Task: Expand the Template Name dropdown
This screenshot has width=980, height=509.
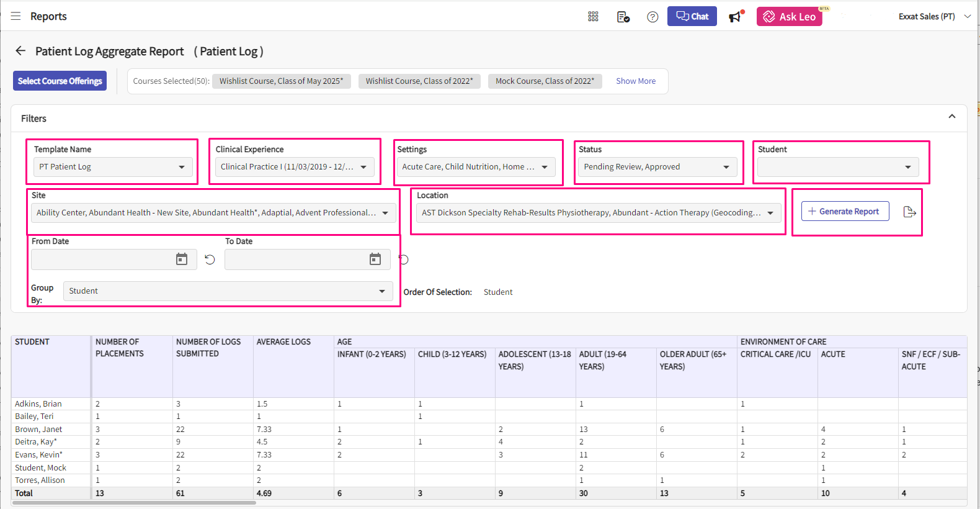Action: click(x=112, y=167)
